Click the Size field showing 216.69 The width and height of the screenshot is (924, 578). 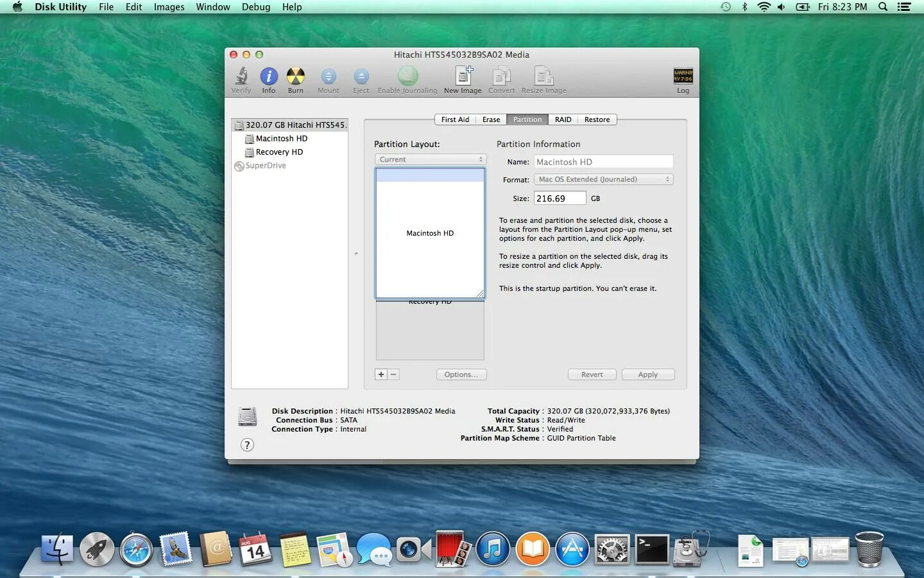tap(560, 198)
